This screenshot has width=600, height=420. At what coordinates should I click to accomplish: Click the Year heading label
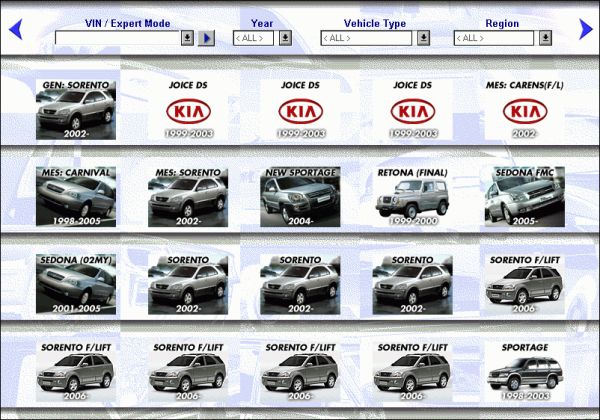pyautogui.click(x=262, y=23)
